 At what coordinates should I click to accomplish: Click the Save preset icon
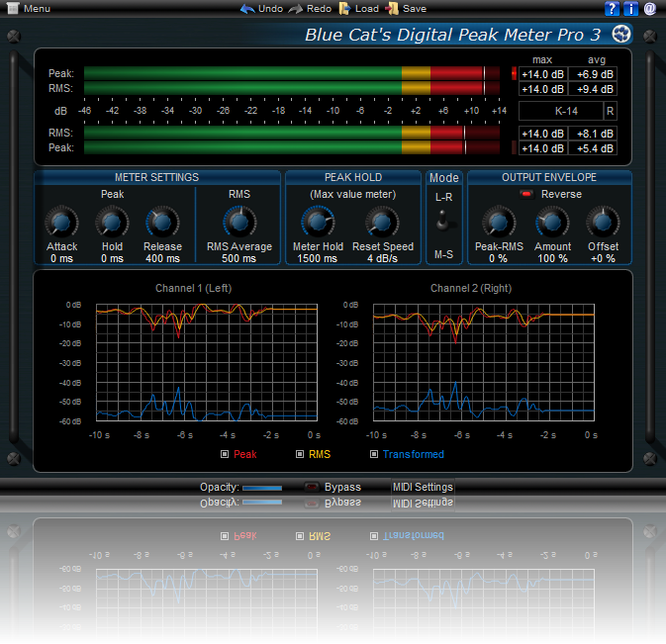coord(393,9)
